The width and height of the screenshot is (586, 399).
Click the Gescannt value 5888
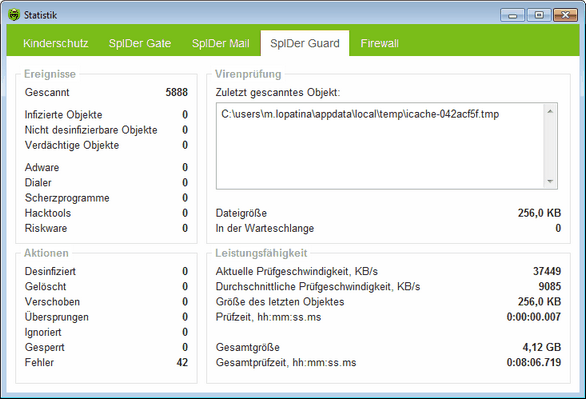tap(177, 92)
